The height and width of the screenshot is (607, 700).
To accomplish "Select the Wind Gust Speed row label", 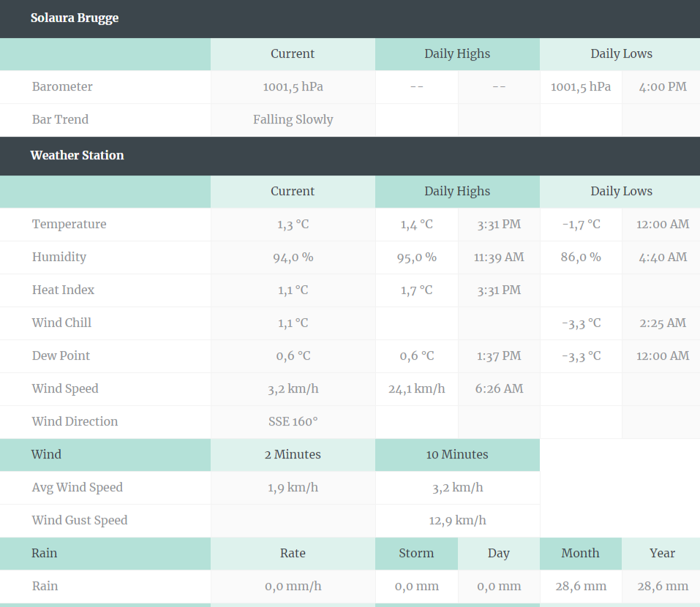I will (x=80, y=521).
